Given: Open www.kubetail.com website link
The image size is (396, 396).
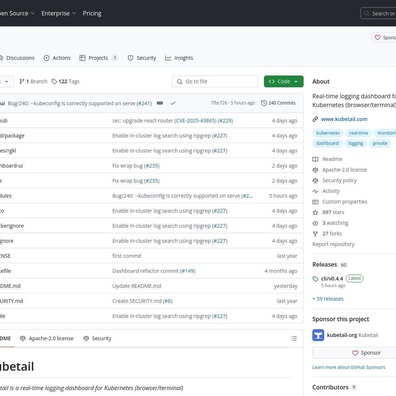Looking at the screenshot, I should (344, 119).
